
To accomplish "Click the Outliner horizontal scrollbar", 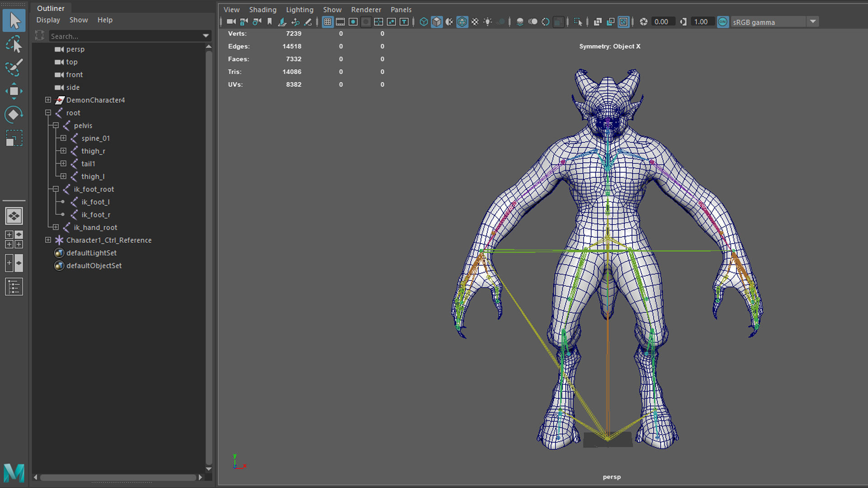I will tap(118, 478).
